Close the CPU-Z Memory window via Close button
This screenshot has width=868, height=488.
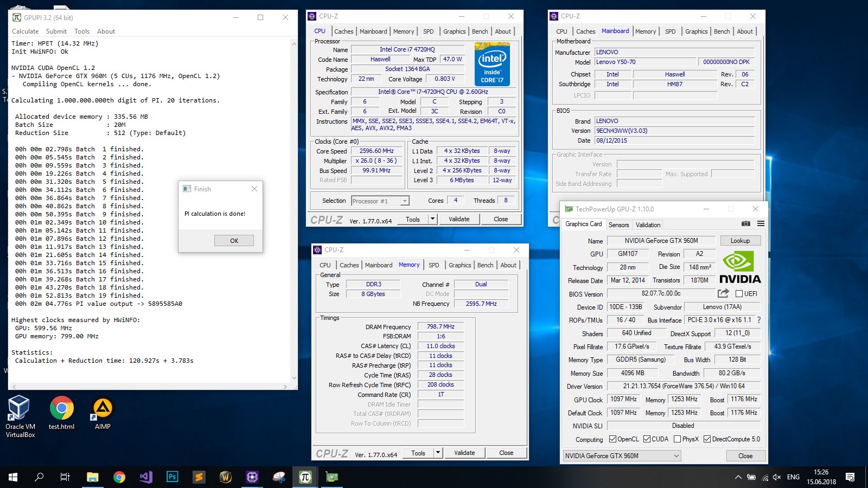pos(506,453)
